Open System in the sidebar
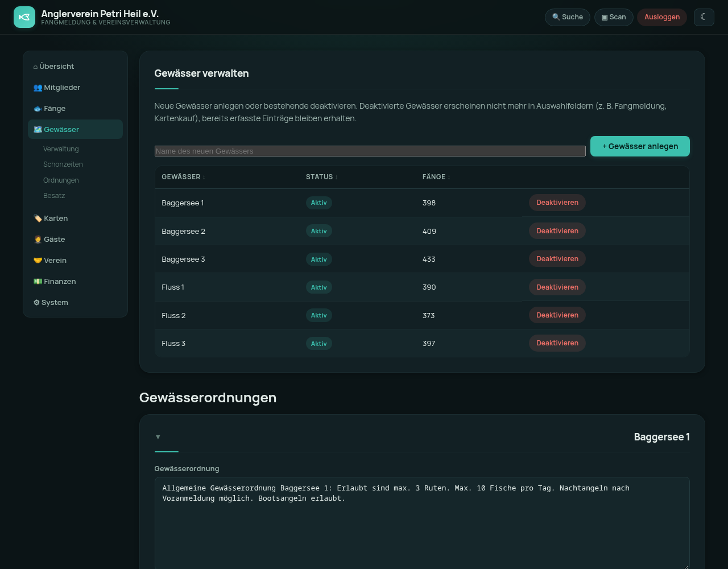 coord(75,302)
